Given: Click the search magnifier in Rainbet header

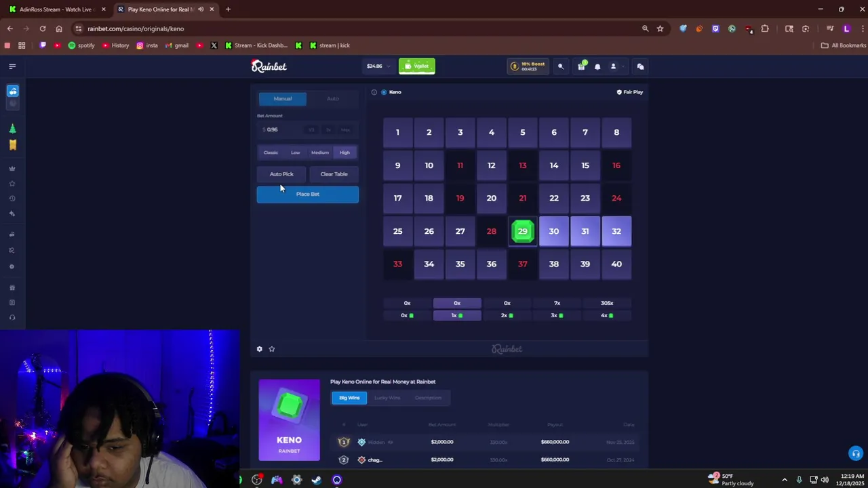Looking at the screenshot, I should click(x=561, y=66).
